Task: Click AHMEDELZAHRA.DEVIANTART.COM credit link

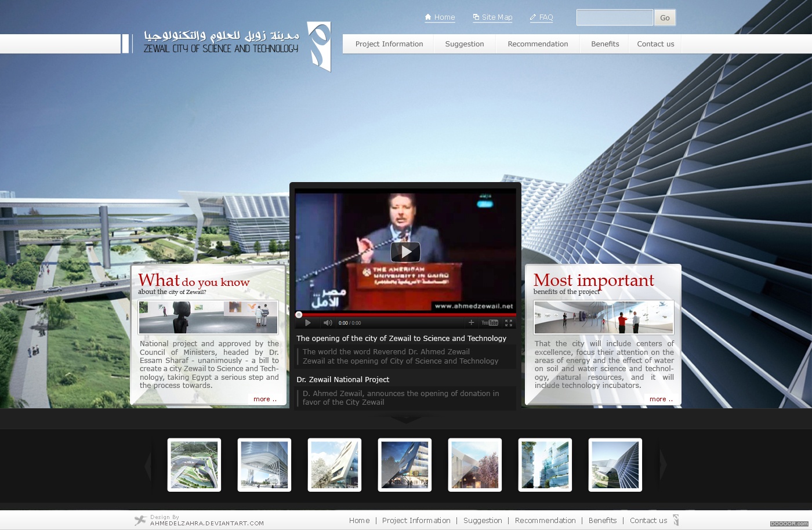Action: point(207,524)
